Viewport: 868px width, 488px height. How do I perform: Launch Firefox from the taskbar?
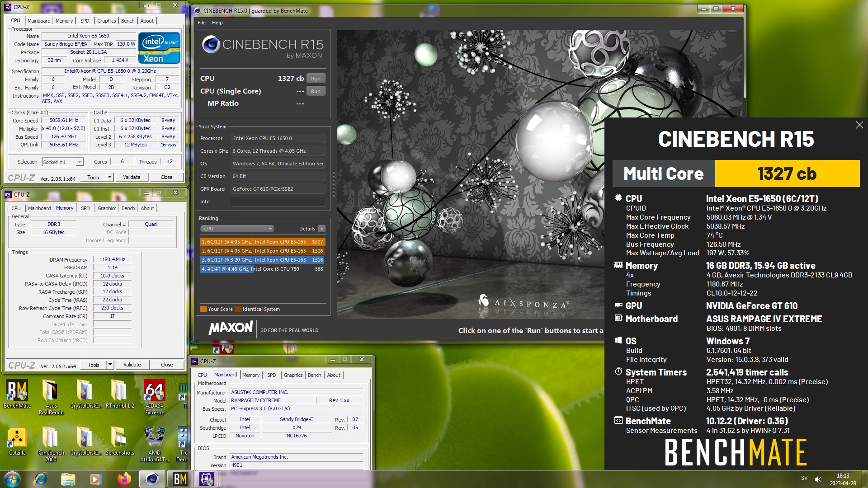124,479
